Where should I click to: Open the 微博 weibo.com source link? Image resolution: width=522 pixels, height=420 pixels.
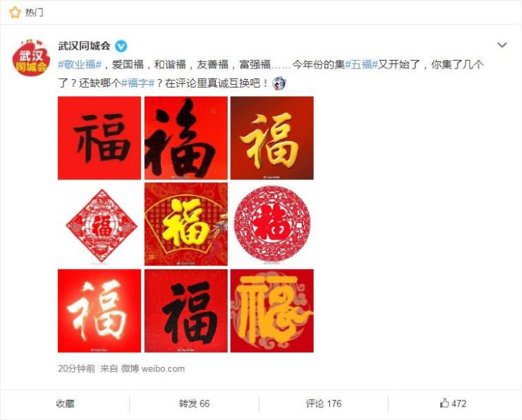click(153, 368)
